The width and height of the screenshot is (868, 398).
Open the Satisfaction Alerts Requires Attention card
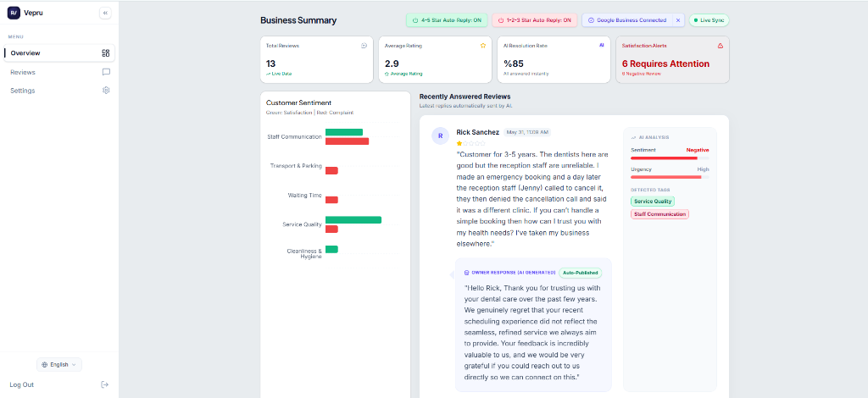(x=672, y=59)
